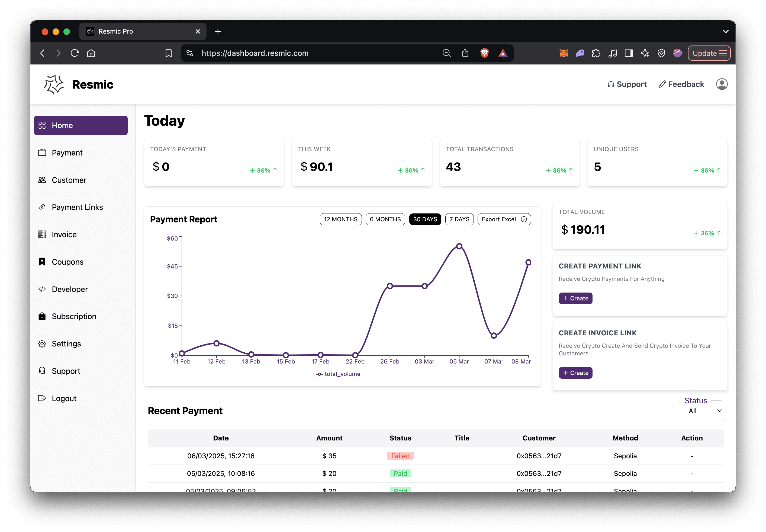Select the 7 DAYS range
The image size is (766, 532).
point(459,219)
